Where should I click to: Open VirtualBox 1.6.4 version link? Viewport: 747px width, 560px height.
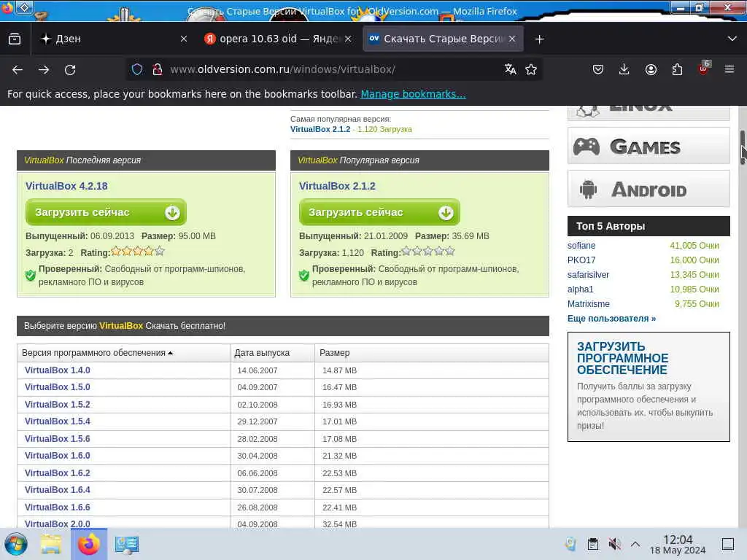(x=57, y=490)
